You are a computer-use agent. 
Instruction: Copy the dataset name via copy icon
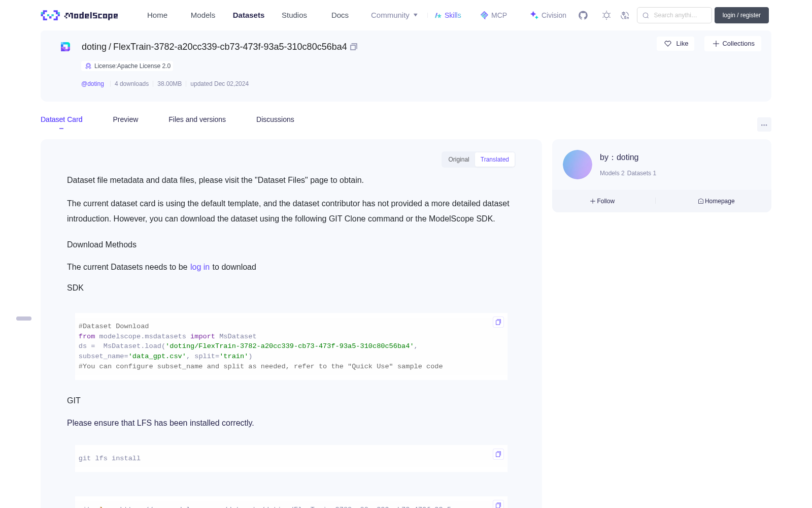pos(354,47)
